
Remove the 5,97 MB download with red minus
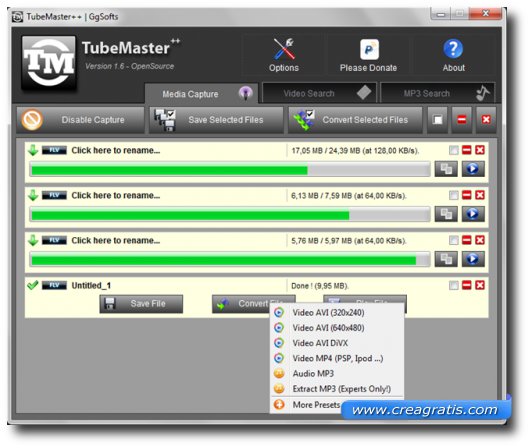click(466, 240)
